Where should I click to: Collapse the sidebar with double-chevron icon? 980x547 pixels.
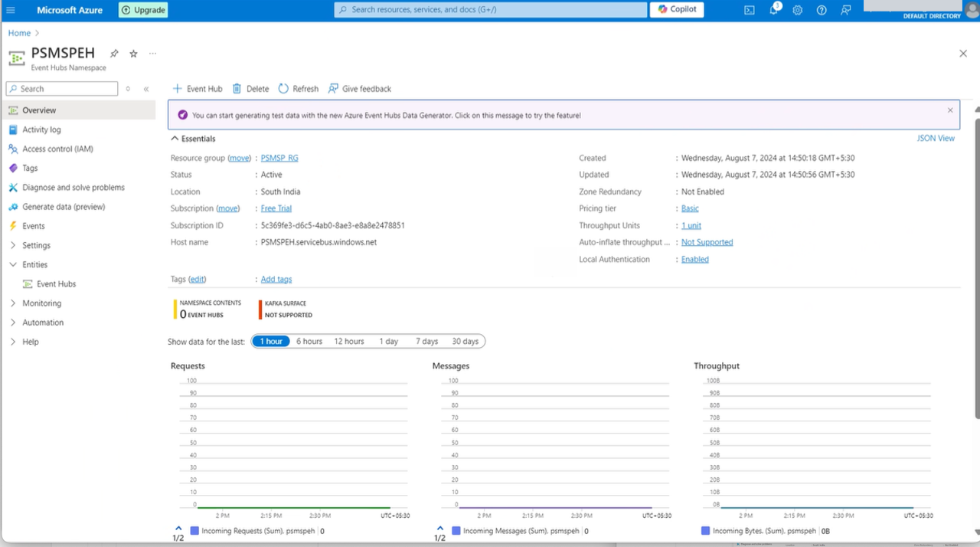click(146, 89)
